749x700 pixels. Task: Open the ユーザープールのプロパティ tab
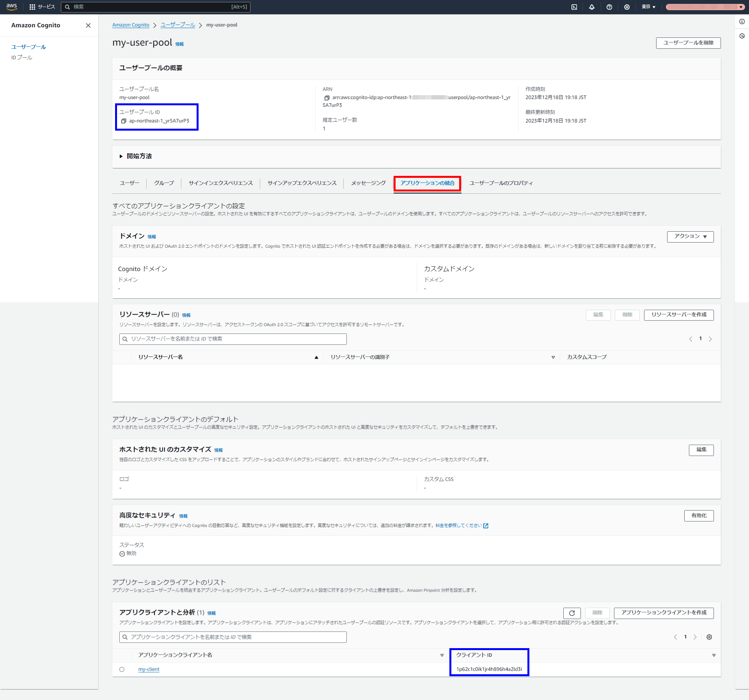click(x=501, y=183)
